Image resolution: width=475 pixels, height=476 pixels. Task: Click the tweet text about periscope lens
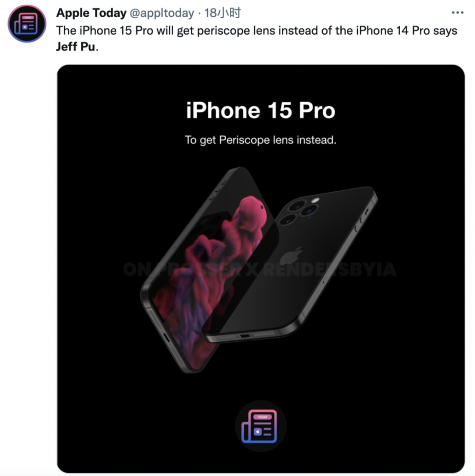[257, 38]
